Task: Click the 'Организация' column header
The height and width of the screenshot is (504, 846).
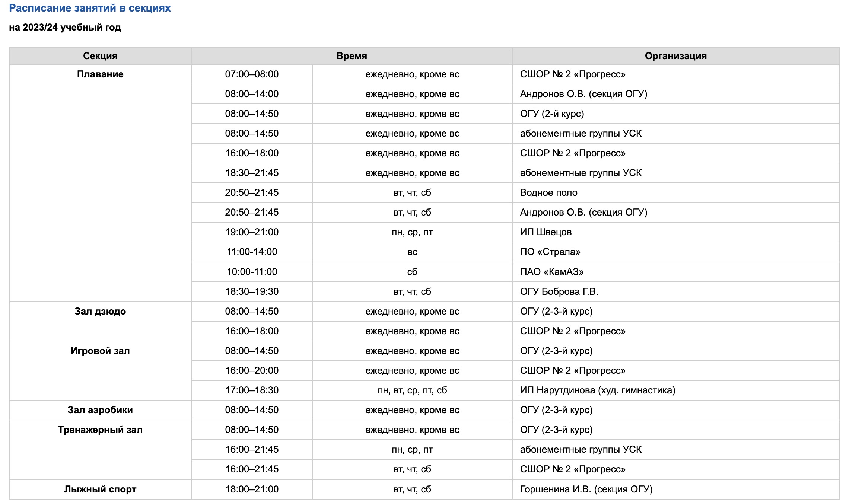Action: pyautogui.click(x=676, y=56)
